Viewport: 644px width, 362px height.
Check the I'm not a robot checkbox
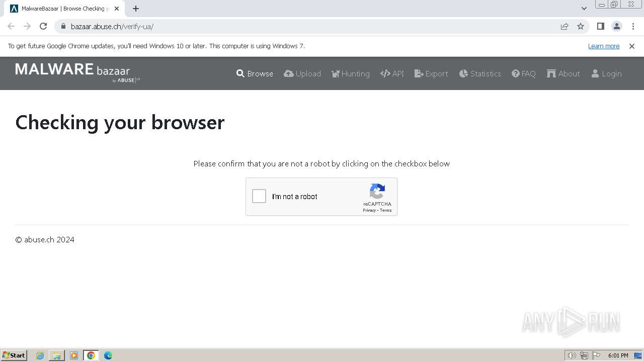(x=259, y=196)
